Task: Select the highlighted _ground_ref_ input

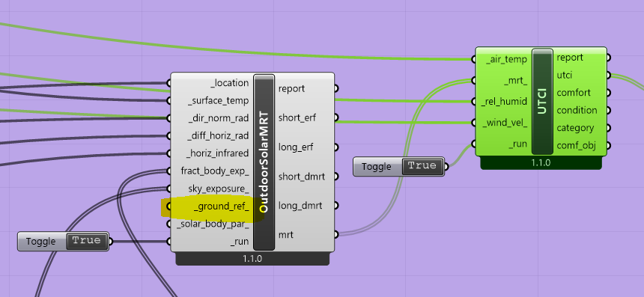Action: tap(222, 206)
